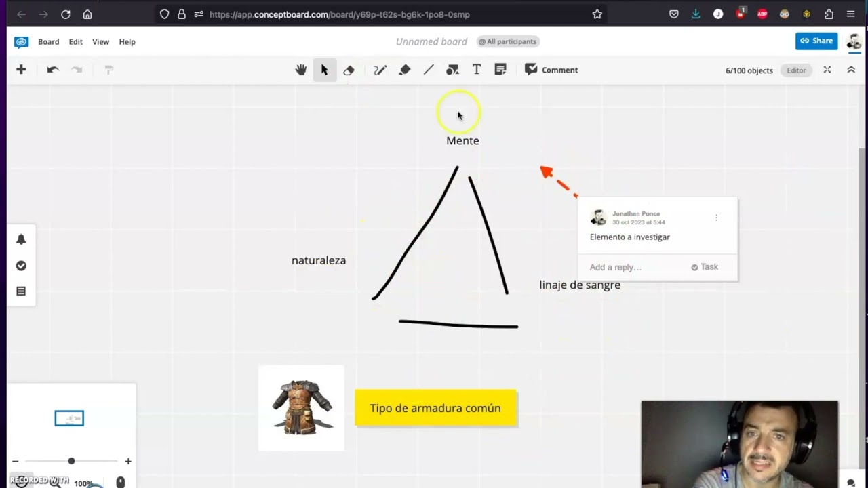Image resolution: width=868 pixels, height=488 pixels.
Task: Click the Share button
Action: tap(816, 41)
